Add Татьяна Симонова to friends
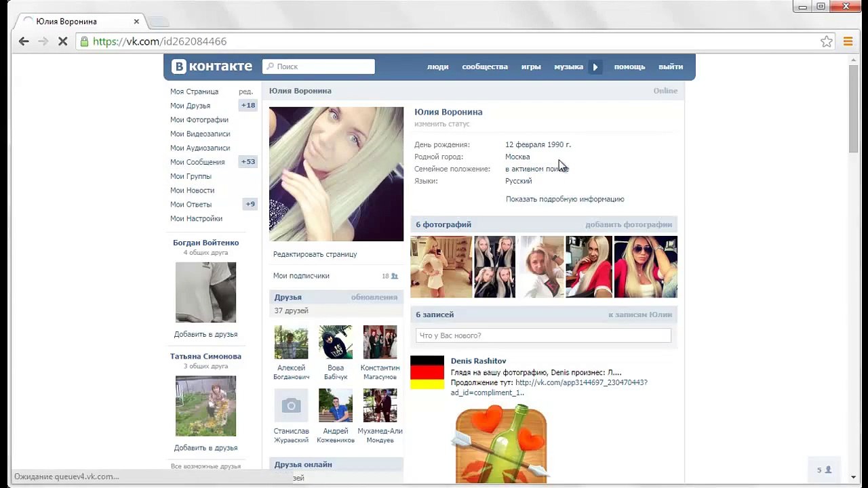Image resolution: width=868 pixels, height=488 pixels. click(x=205, y=448)
